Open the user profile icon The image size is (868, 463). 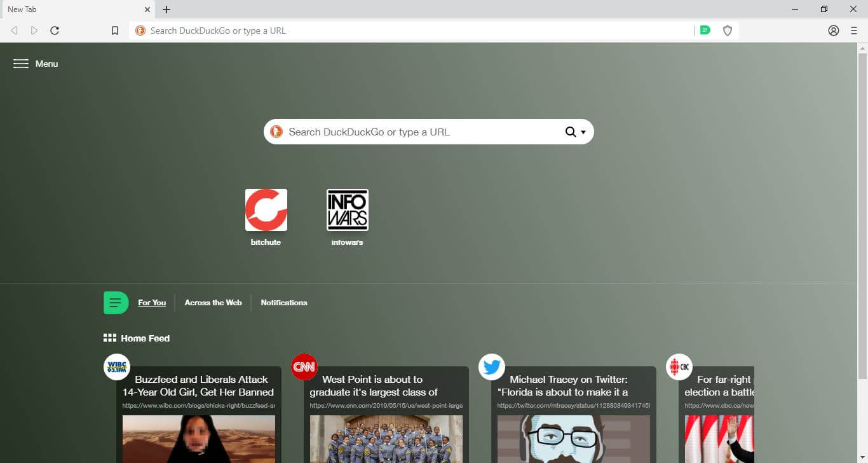click(834, 31)
